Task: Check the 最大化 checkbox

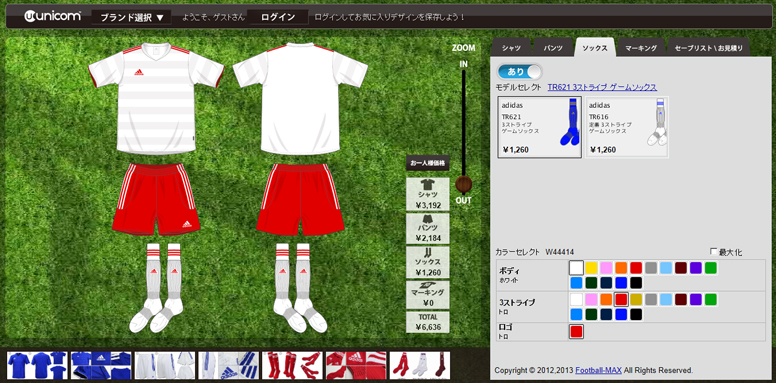Action: point(713,251)
